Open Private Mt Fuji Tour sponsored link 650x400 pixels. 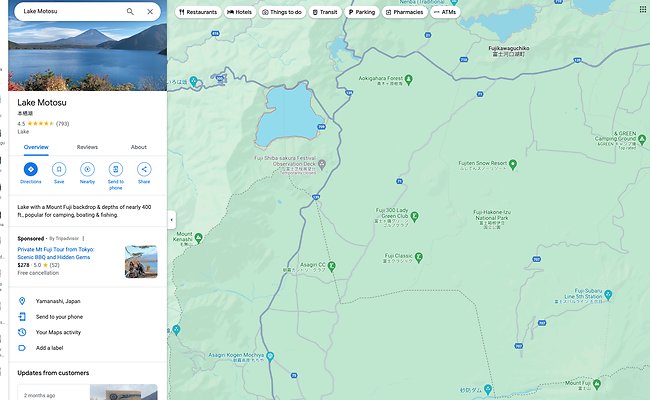point(56,253)
